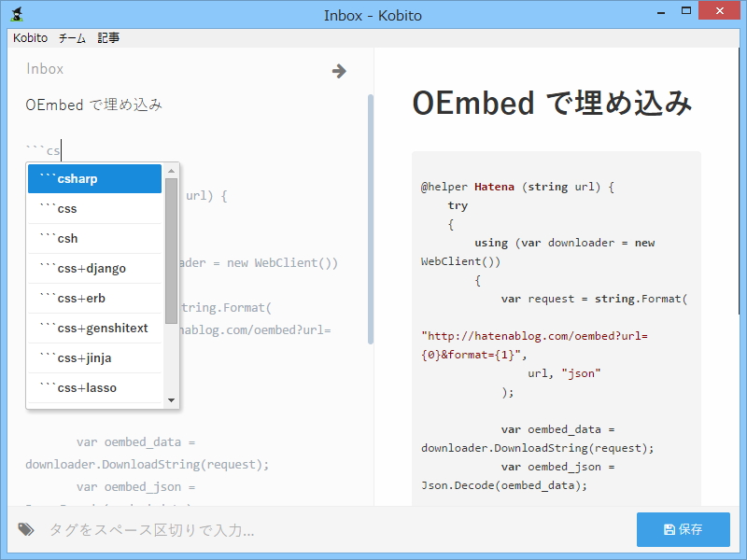Viewport: 747px width, 560px height.
Task: Click '@helper Hatena (string url) {' in preview
Action: (x=517, y=187)
